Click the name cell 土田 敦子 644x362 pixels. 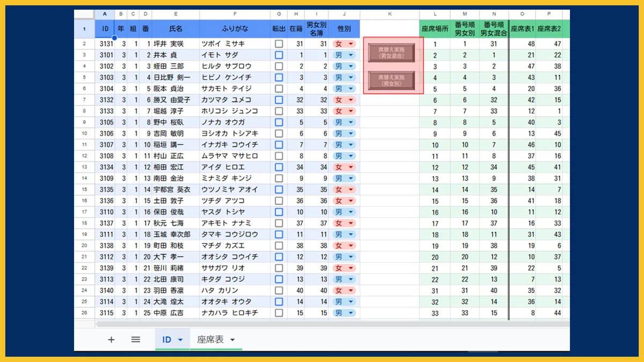175,201
